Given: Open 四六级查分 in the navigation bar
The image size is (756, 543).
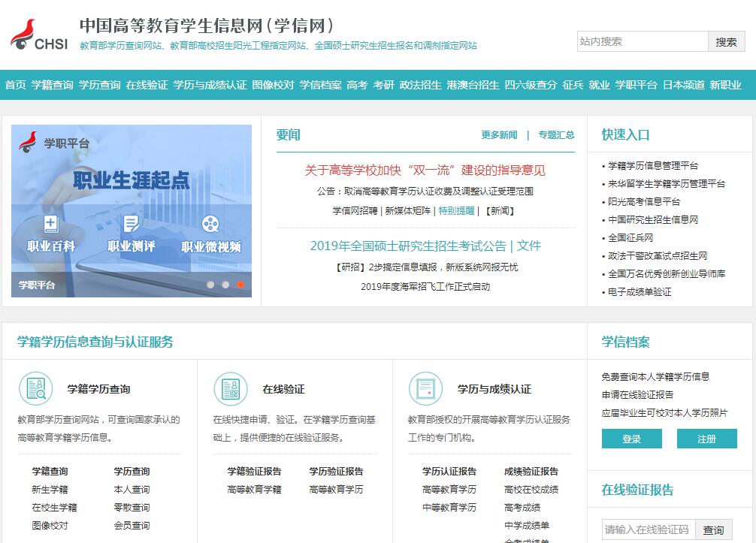Looking at the screenshot, I should coord(531,86).
